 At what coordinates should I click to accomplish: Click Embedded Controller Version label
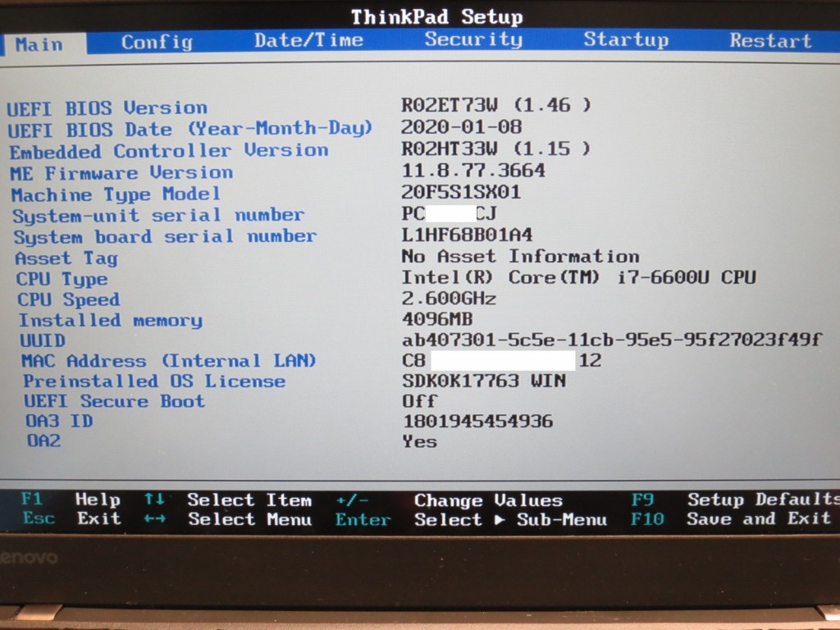coord(169,151)
